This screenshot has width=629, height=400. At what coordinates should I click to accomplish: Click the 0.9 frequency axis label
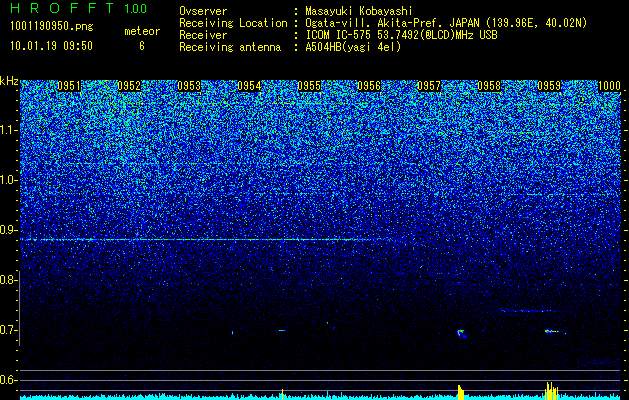click(8, 230)
